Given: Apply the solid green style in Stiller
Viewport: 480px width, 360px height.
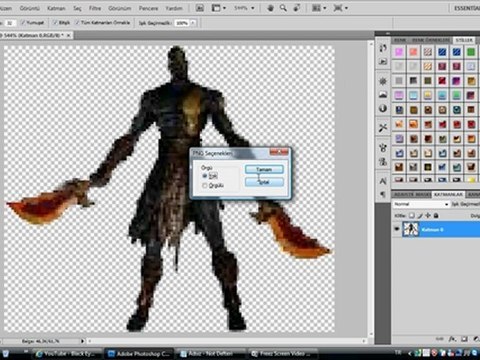Looking at the screenshot, I should click(471, 52).
